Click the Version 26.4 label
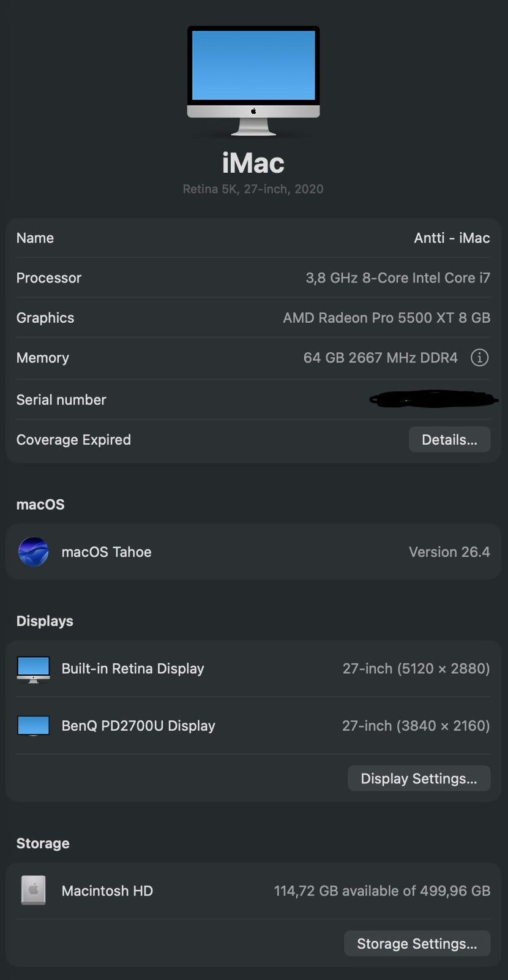 [x=449, y=552]
